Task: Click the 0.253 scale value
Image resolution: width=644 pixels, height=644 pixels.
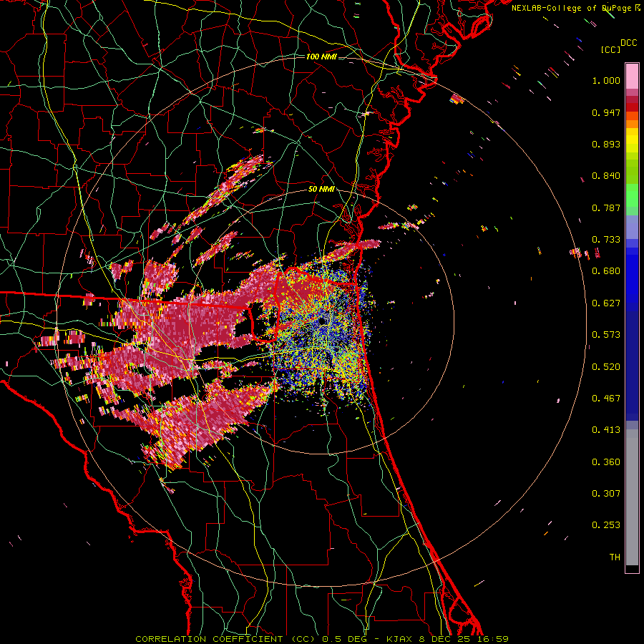Action: (606, 525)
